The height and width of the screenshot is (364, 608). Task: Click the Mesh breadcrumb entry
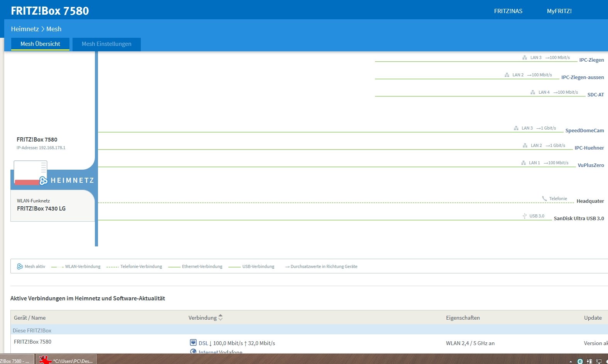tap(54, 29)
